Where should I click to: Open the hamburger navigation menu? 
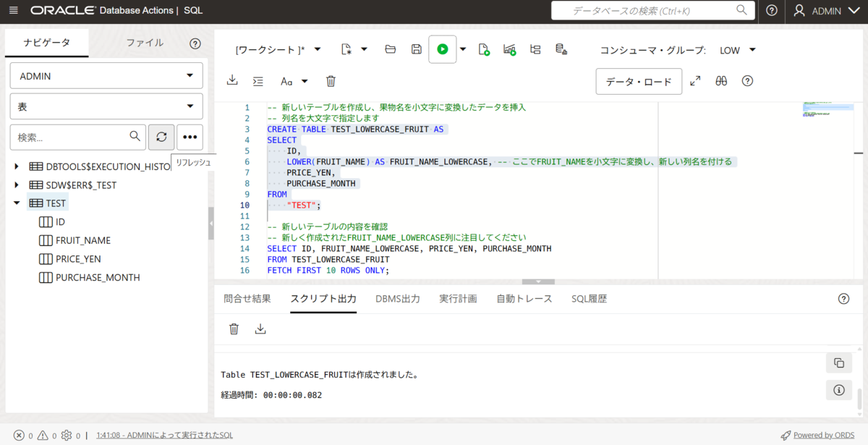point(13,11)
